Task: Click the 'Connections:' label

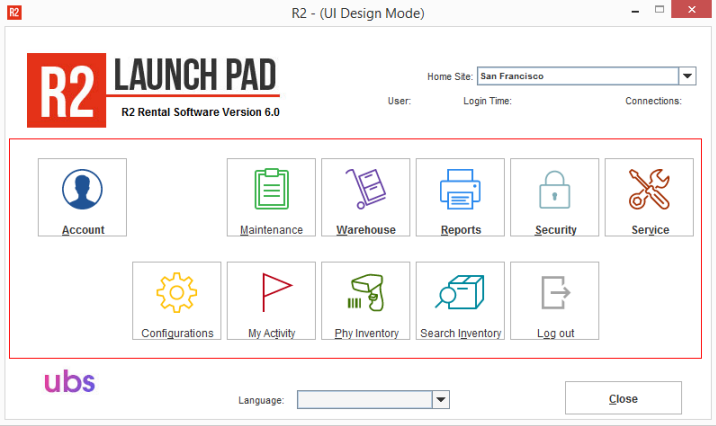Action: pos(653,101)
